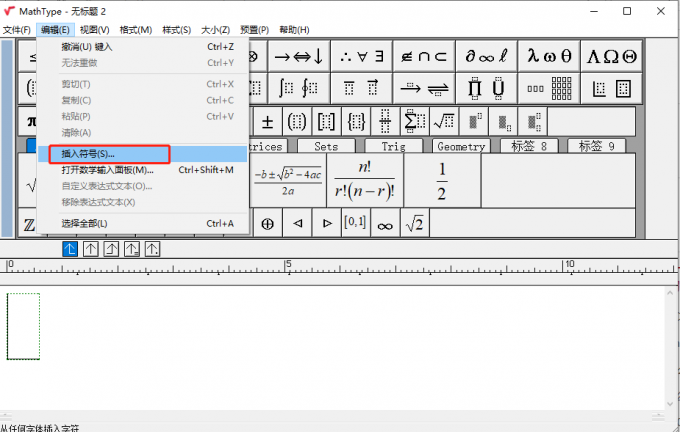Open the 帮助(H) menu

[x=294, y=30]
